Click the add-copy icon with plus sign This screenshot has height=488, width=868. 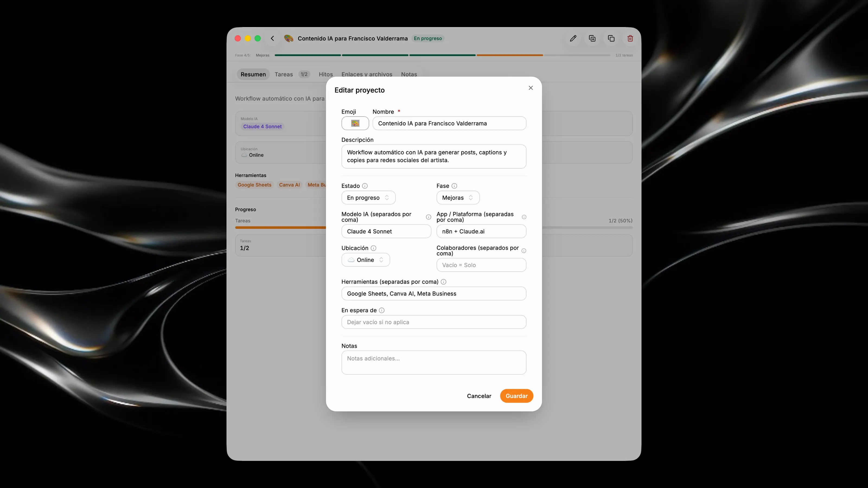click(592, 38)
